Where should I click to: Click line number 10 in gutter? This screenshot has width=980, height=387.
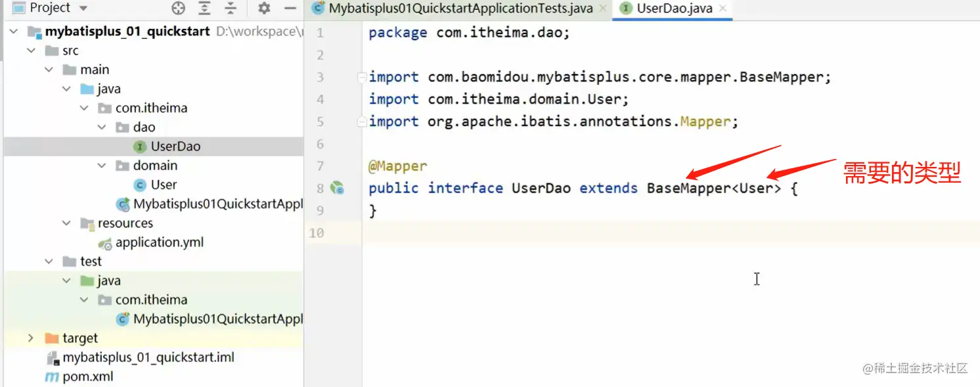[317, 233]
